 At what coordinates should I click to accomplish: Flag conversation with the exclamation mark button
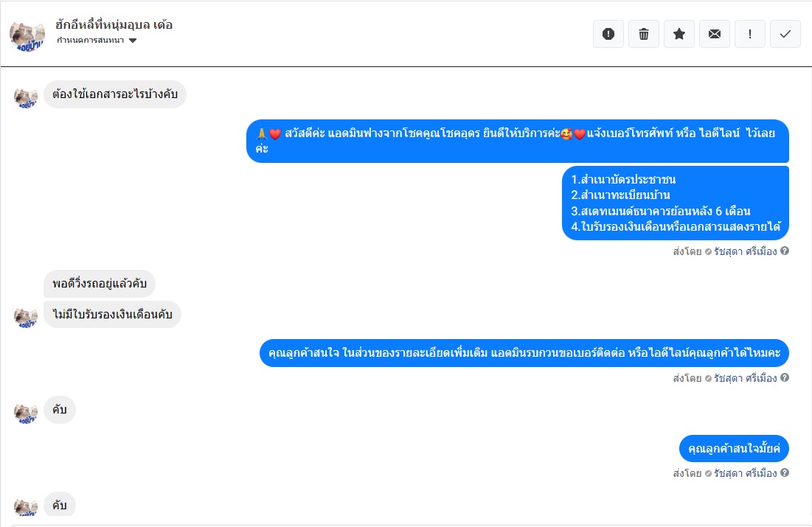click(x=750, y=34)
